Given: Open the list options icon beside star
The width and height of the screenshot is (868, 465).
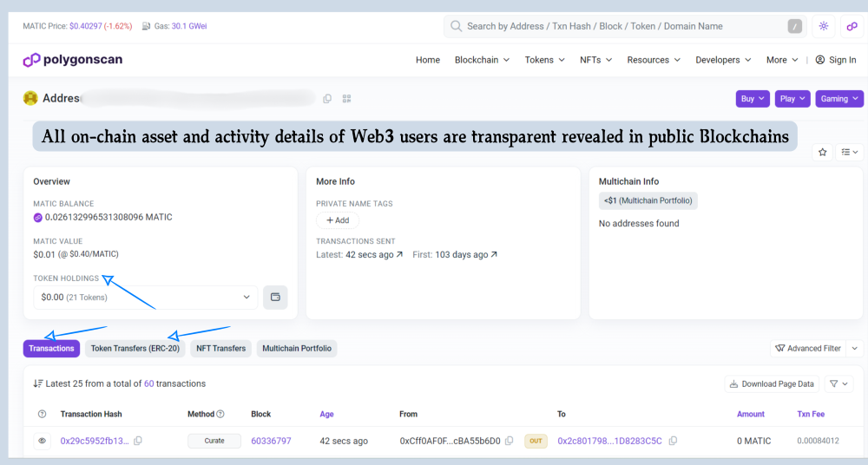Looking at the screenshot, I should [x=849, y=152].
